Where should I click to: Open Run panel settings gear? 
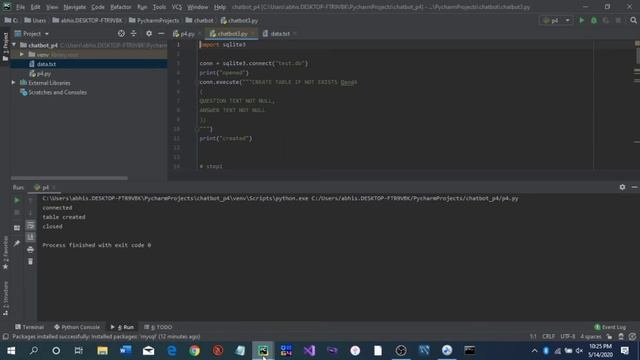click(622, 187)
